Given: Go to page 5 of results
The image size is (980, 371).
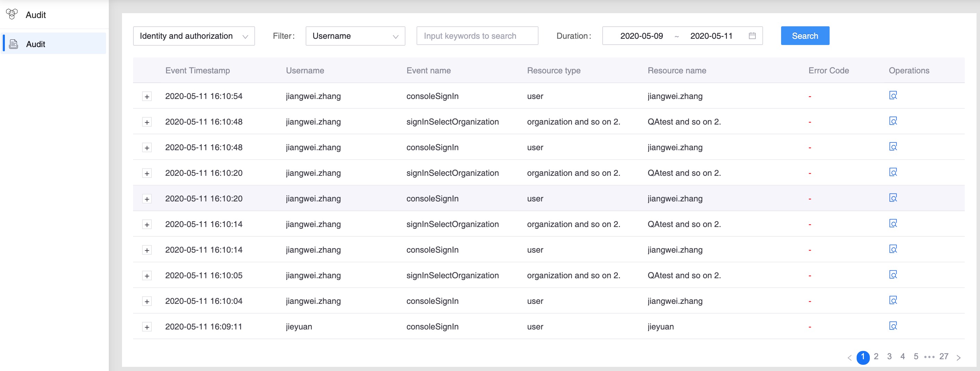Looking at the screenshot, I should [x=916, y=356].
